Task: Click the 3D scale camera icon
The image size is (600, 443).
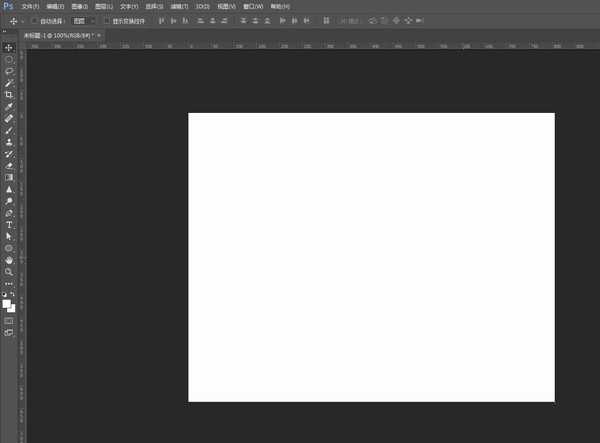Action: (x=420, y=21)
